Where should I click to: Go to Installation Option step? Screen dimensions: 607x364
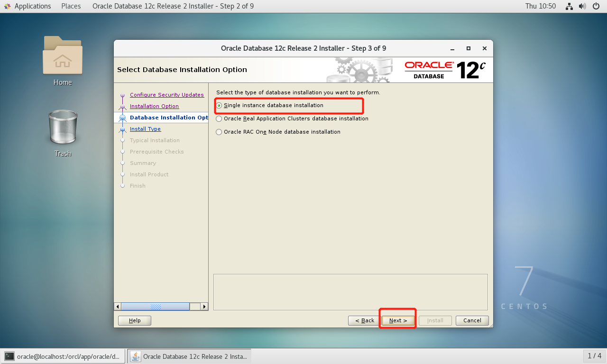click(x=154, y=106)
